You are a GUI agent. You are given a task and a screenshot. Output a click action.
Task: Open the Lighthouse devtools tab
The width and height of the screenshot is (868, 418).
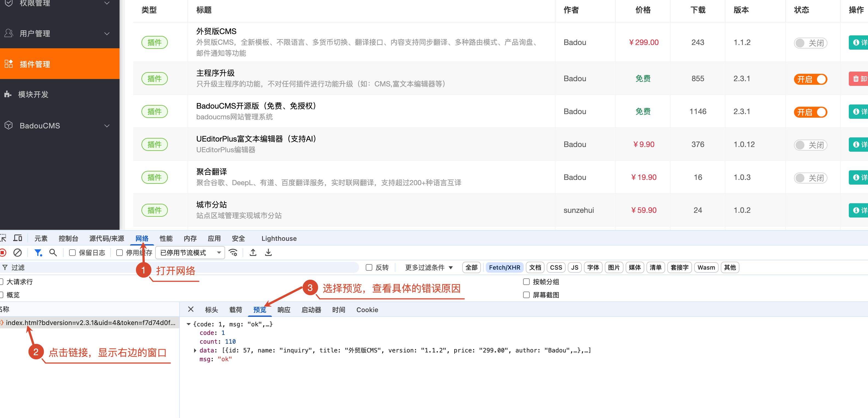pos(279,238)
